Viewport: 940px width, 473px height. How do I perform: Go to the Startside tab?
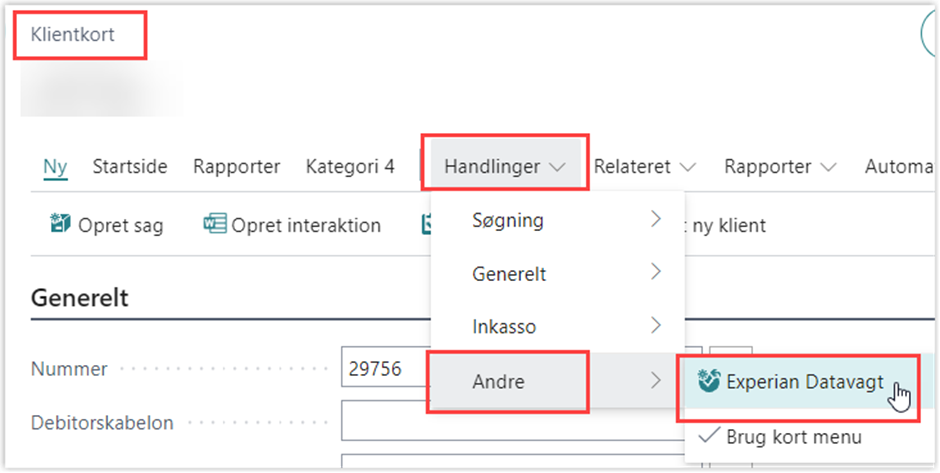[129, 167]
